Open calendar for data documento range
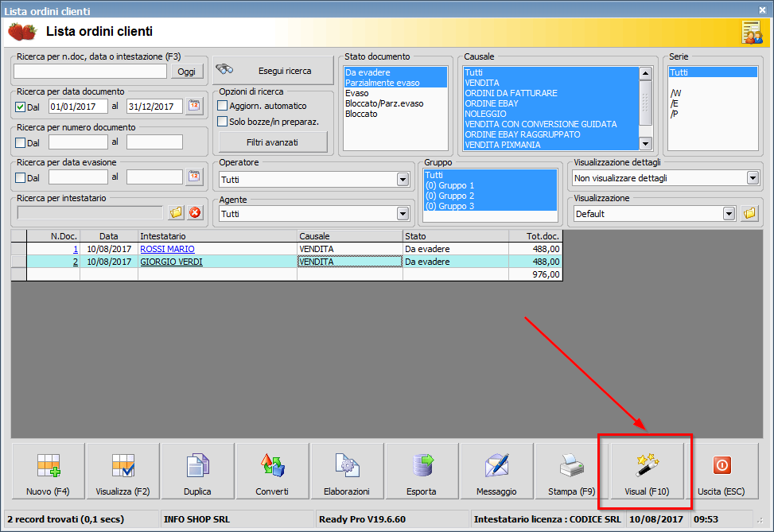This screenshot has height=532, width=774. (194, 106)
